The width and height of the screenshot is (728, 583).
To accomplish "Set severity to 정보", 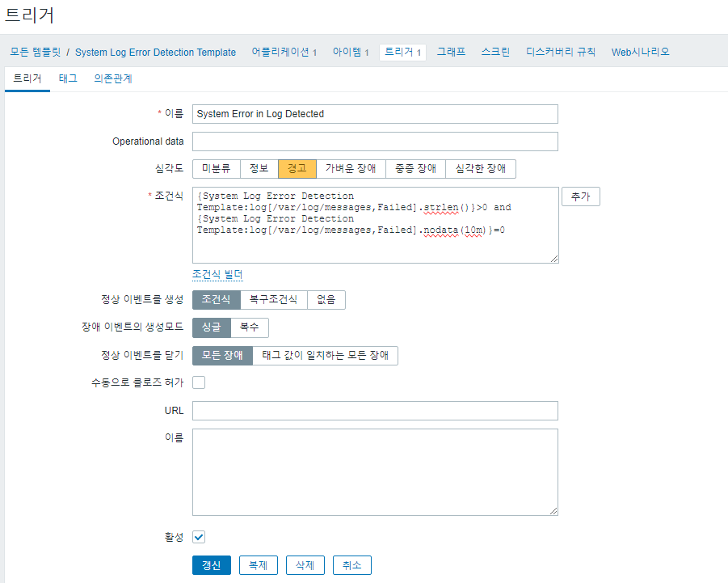I will tap(259, 169).
